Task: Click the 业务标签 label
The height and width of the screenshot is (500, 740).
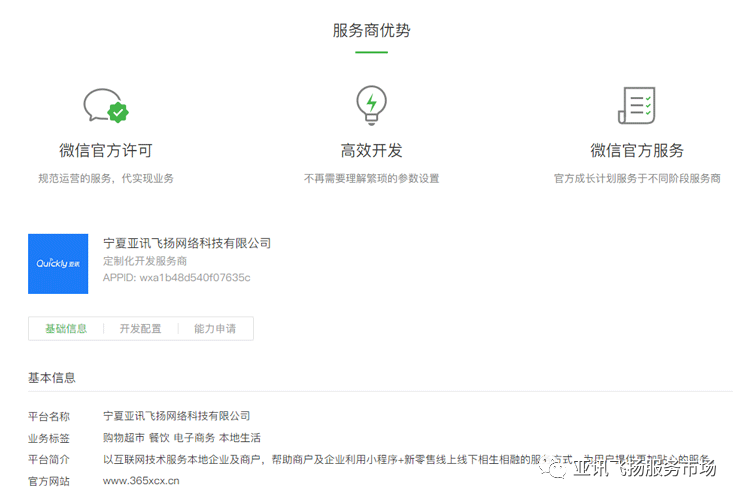Action: (49, 438)
